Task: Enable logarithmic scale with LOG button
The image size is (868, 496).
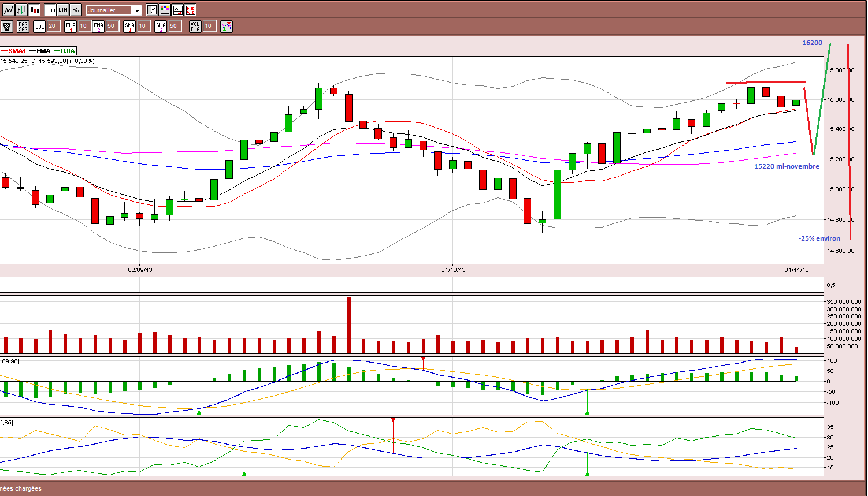Action: point(50,10)
